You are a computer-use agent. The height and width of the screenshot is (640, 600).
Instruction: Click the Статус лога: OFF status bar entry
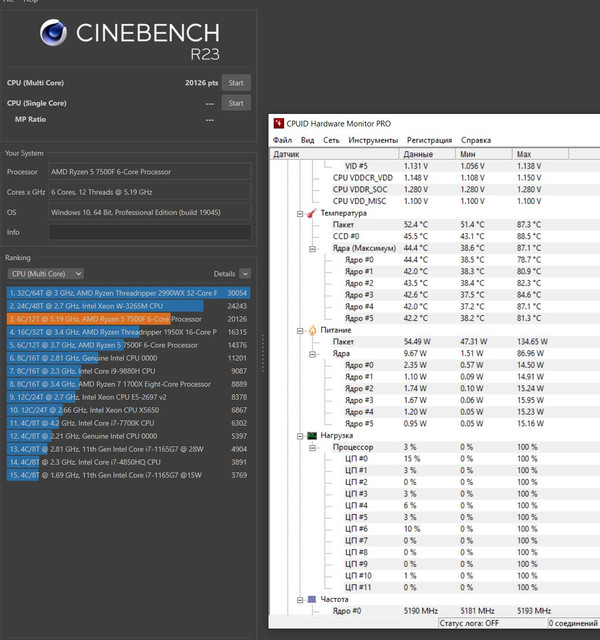(x=492, y=623)
